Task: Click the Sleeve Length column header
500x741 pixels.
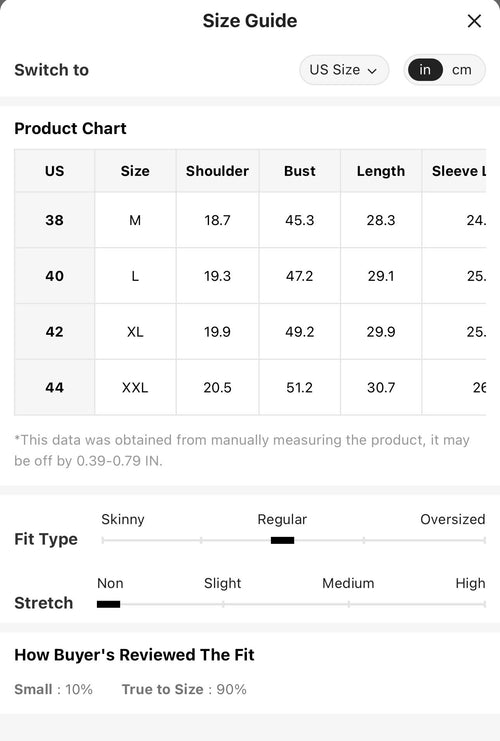Action: coord(454,171)
